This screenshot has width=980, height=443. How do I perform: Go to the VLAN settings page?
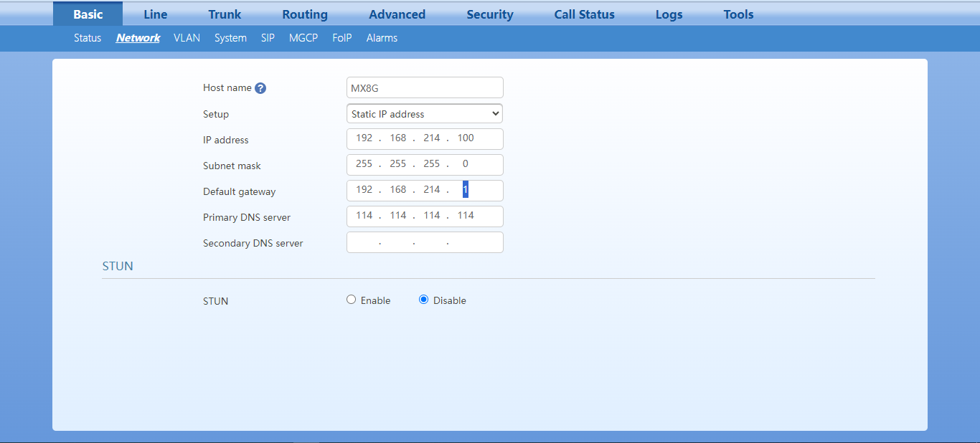pyautogui.click(x=187, y=38)
